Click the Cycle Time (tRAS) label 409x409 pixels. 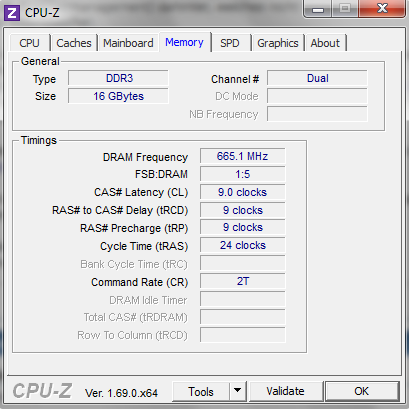pyautogui.click(x=144, y=246)
